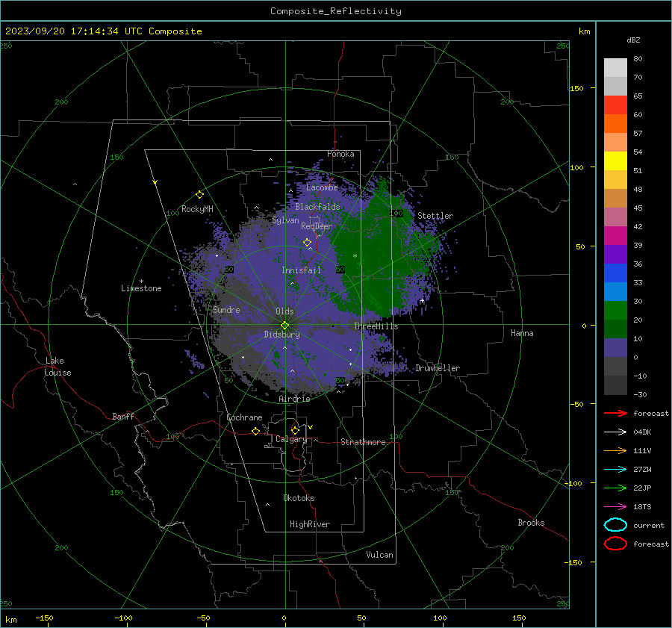
Task: Click the red forecast ellipse icon
Action: 615,544
